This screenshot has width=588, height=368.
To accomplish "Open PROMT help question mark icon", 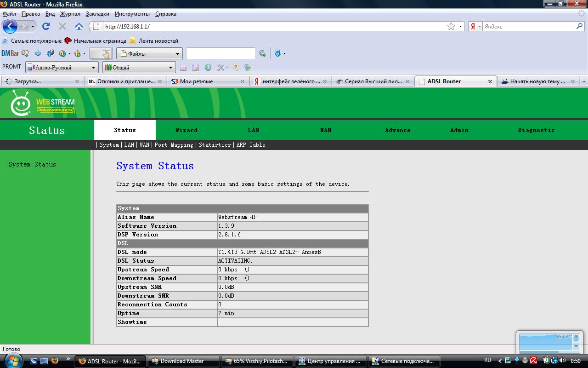I will pyautogui.click(x=236, y=68).
